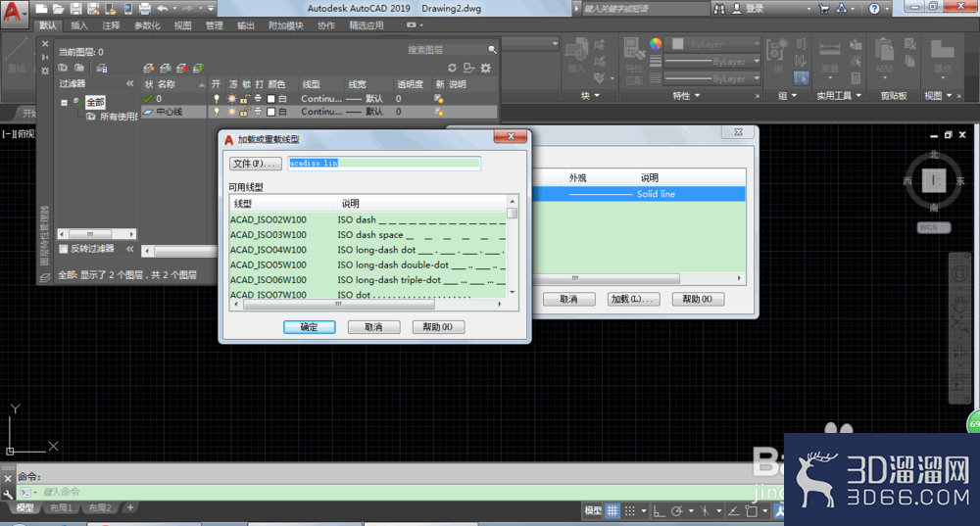Click the New Layer icon in layer manager
The height and width of the screenshot is (526, 980).
[149, 68]
